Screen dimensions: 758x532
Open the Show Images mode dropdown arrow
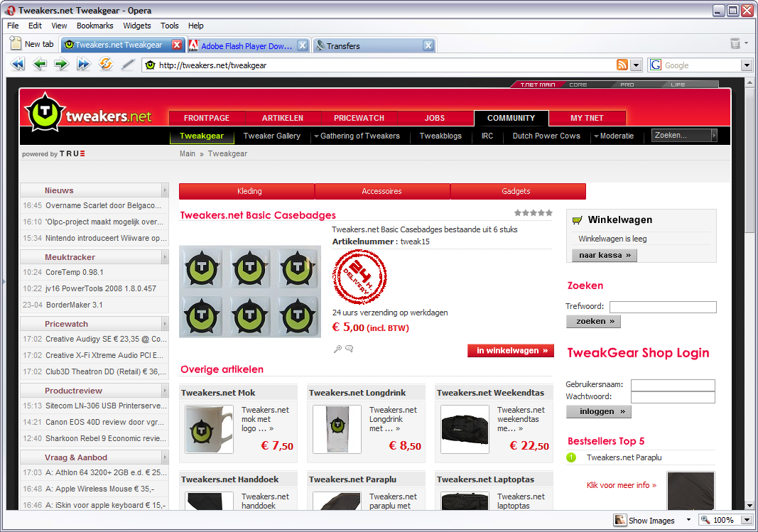[x=688, y=520]
